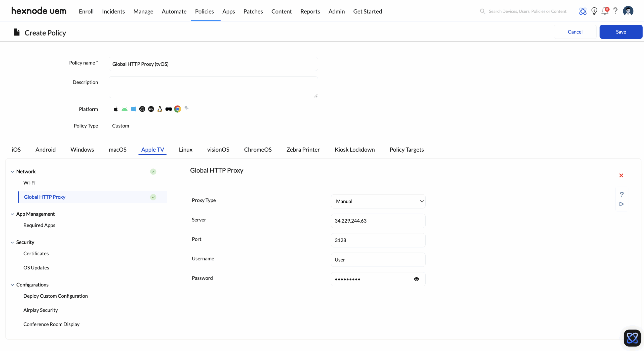Click the Network section green checkmark

(x=153, y=172)
